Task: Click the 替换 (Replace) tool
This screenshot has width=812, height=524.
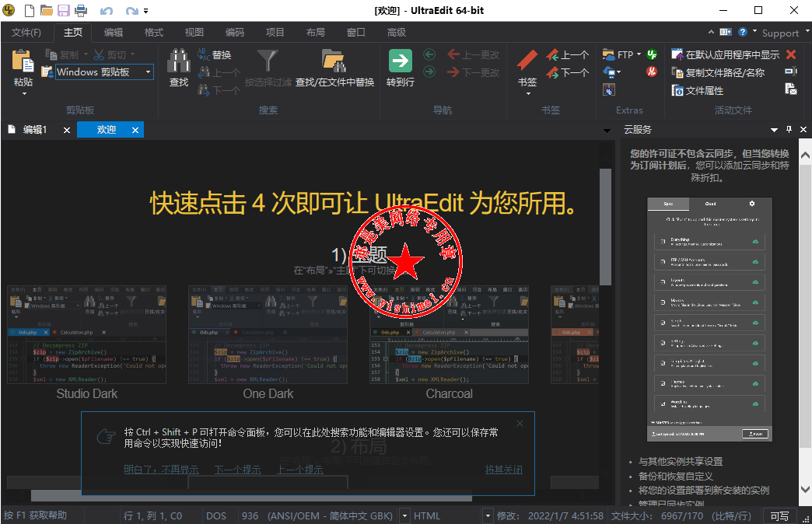Action: coord(214,54)
